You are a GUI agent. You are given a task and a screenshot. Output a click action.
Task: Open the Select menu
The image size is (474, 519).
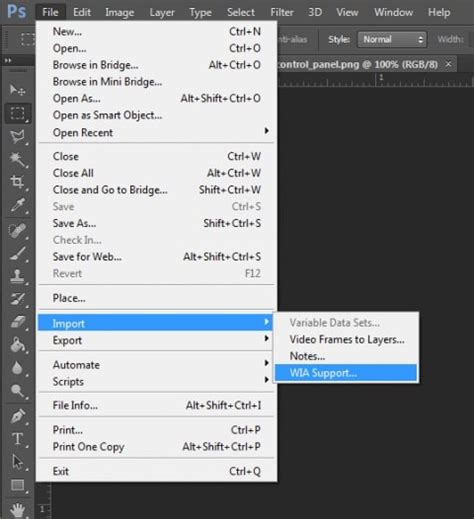pos(241,12)
